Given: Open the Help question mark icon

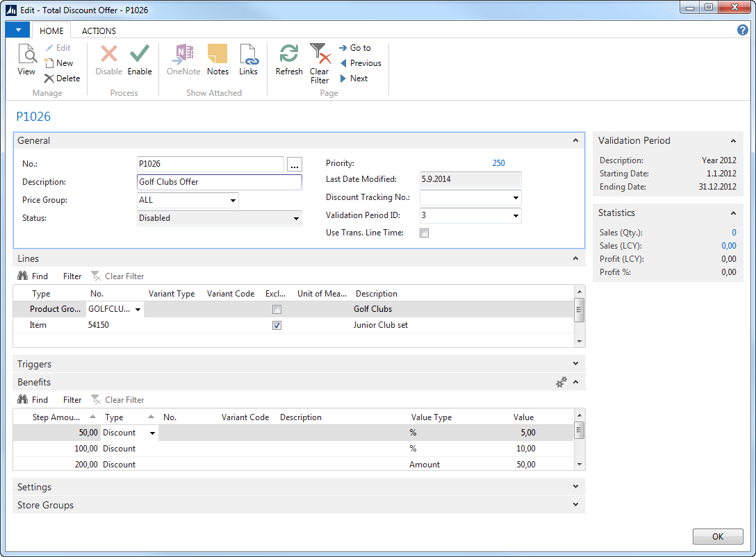Looking at the screenshot, I should point(742,30).
